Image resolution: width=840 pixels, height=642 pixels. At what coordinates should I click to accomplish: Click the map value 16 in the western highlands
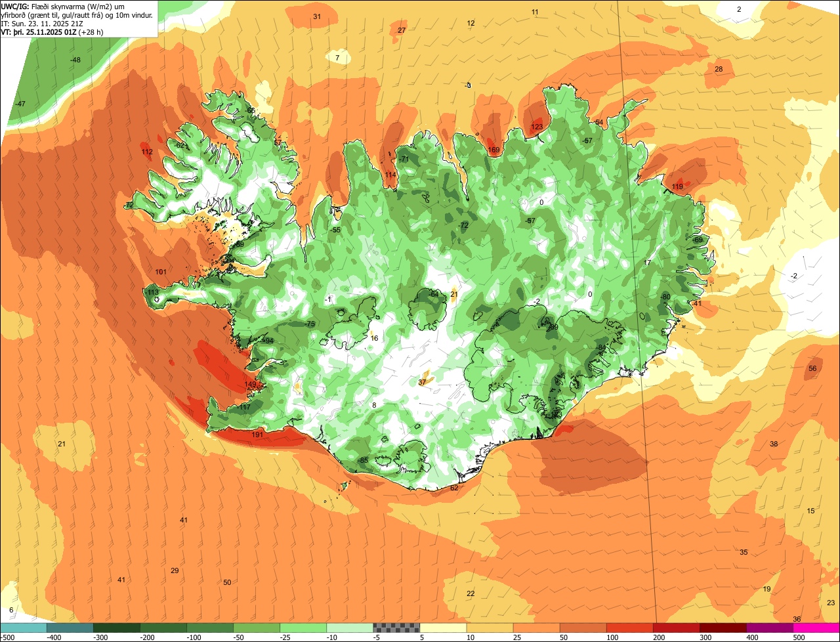[x=374, y=338]
